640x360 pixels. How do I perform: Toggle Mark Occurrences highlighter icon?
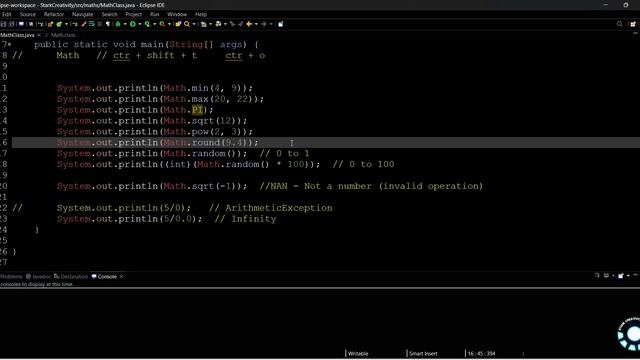84,24
